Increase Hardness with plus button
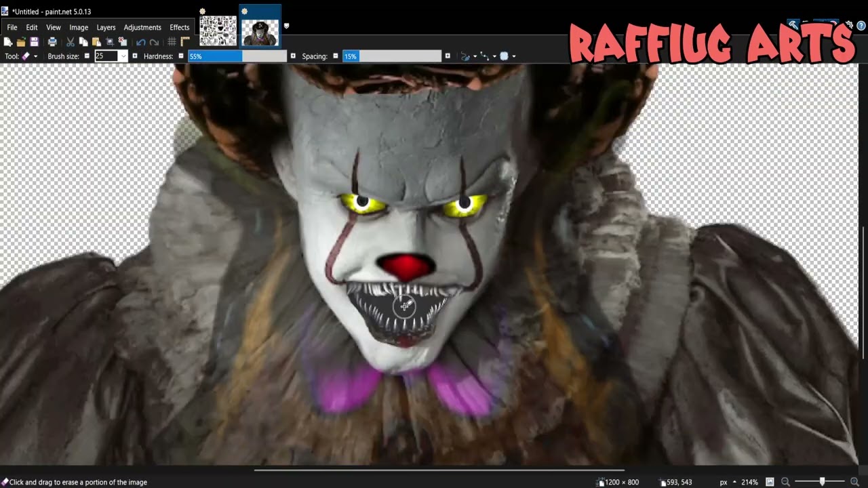The height and width of the screenshot is (488, 868). pos(293,56)
